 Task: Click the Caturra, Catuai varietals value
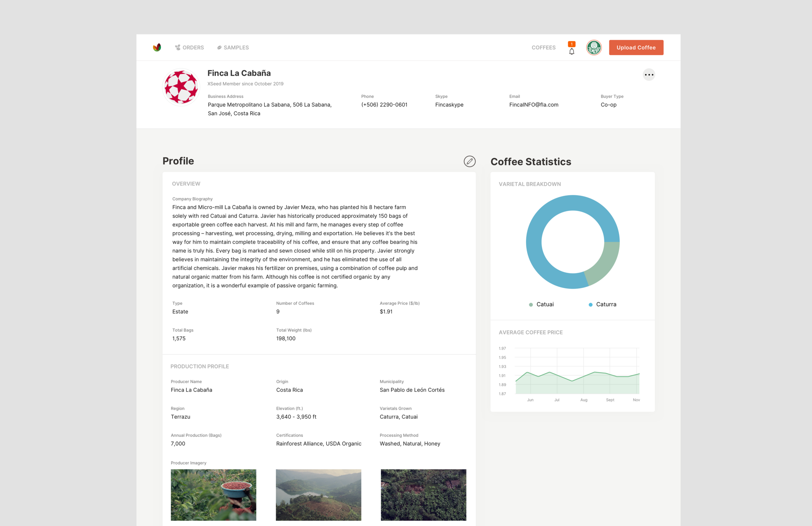point(399,417)
